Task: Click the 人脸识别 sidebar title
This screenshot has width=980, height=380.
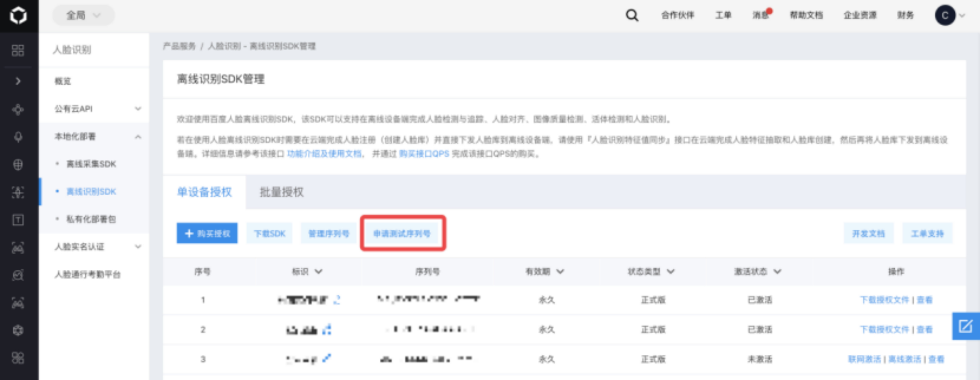Action: tap(72, 50)
